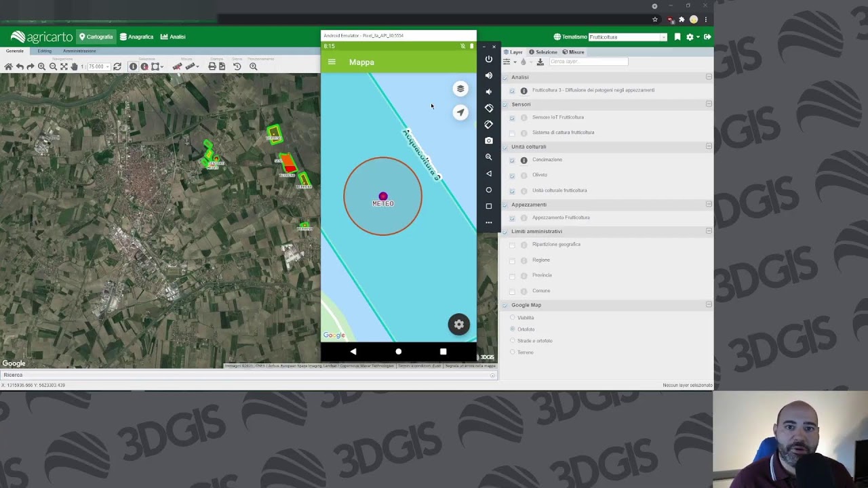Click the zoom to full extent icon

click(64, 66)
